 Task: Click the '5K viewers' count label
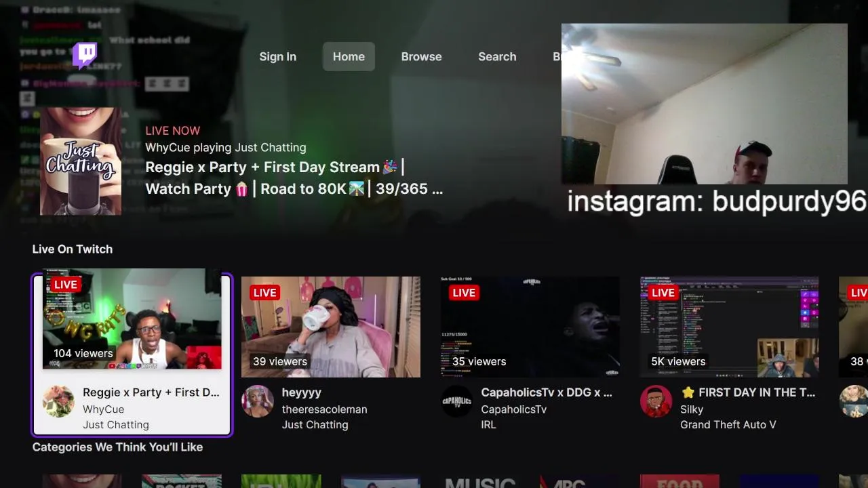[678, 361]
